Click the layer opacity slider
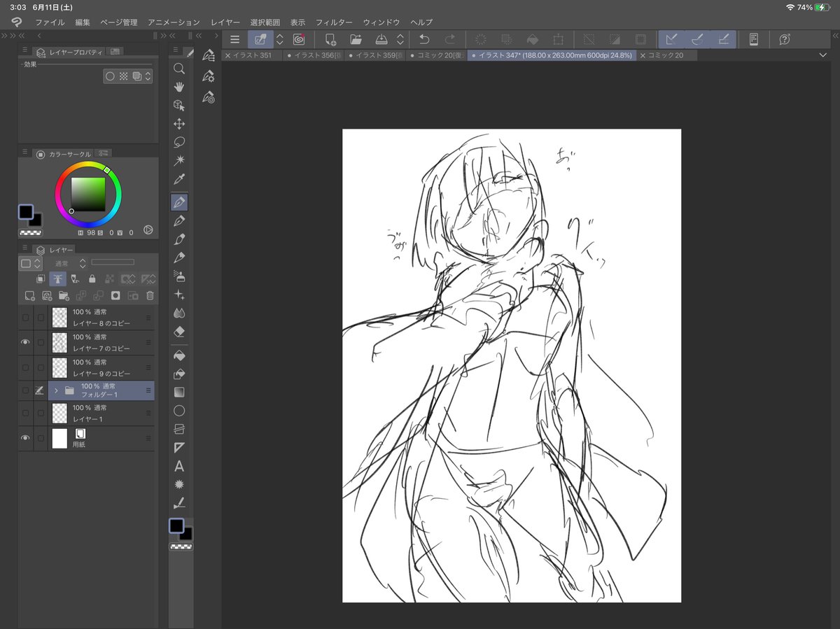 pyautogui.click(x=113, y=262)
